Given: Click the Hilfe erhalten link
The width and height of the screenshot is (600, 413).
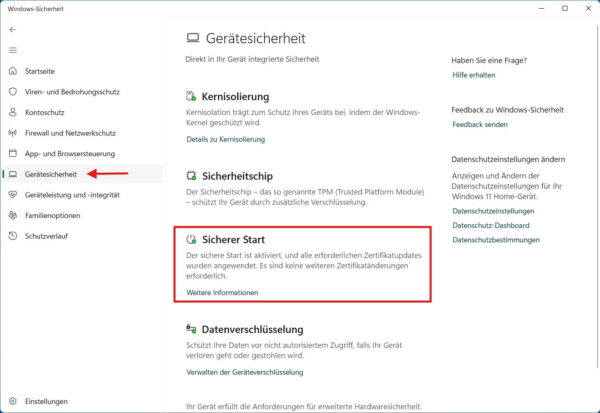Looking at the screenshot, I should point(474,75).
